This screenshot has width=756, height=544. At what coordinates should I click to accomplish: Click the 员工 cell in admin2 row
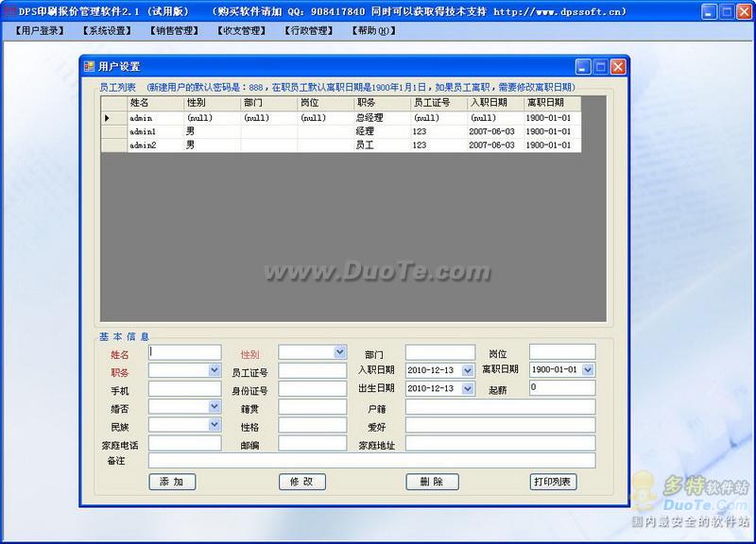point(382,144)
